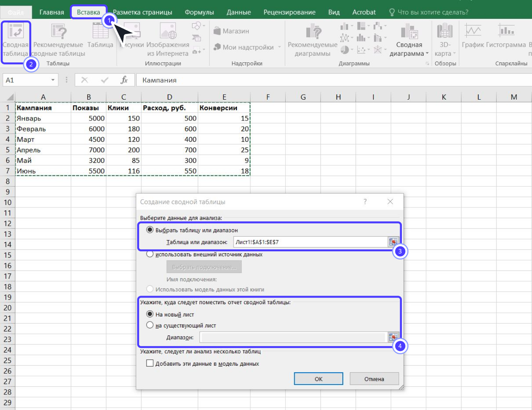Image resolution: width=532 pixels, height=410 pixels.
Task: Choose На новый лист option
Action: click(x=170, y=314)
